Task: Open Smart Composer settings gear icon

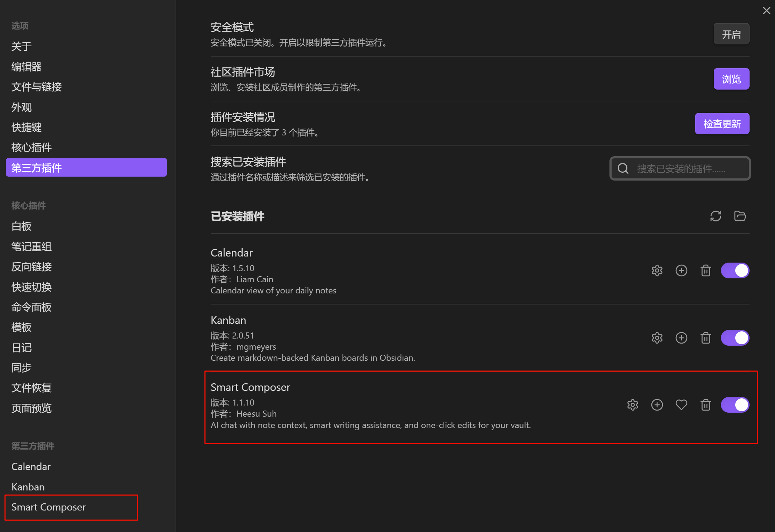Action: [x=632, y=405]
